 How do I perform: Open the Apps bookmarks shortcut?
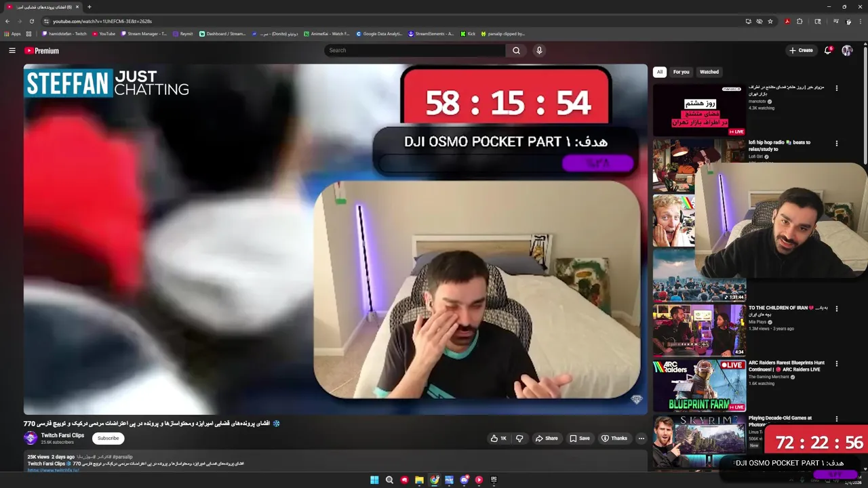pos(13,34)
